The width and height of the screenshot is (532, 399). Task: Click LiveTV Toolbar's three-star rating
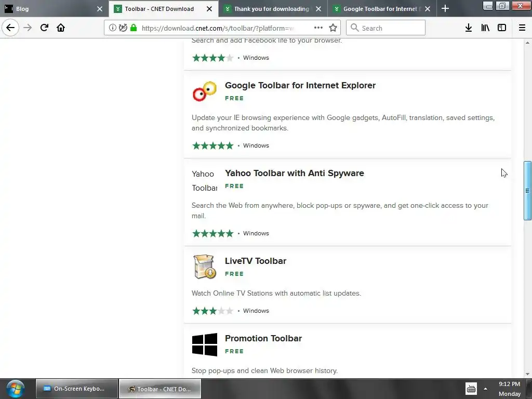click(212, 311)
